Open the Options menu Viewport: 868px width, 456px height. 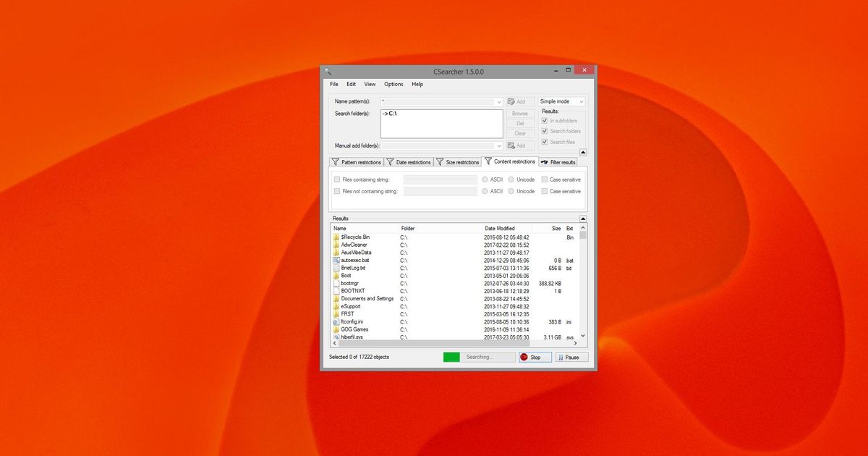(x=393, y=84)
